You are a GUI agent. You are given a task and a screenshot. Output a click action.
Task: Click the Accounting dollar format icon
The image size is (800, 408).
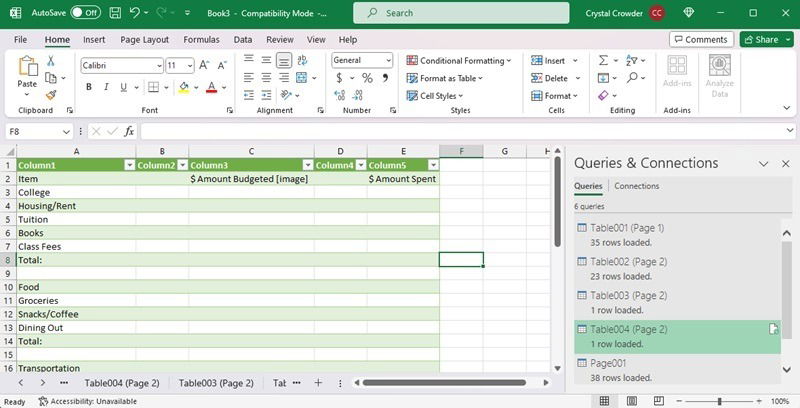339,78
